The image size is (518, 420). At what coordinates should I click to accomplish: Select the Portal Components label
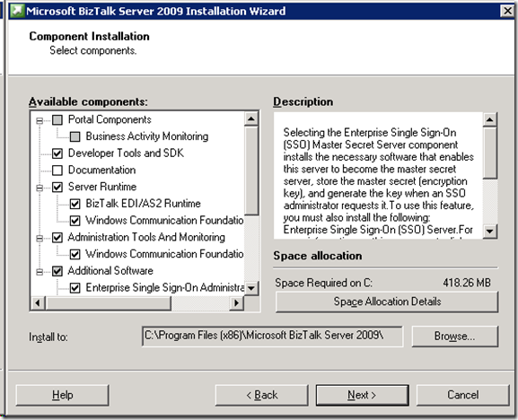(110, 119)
